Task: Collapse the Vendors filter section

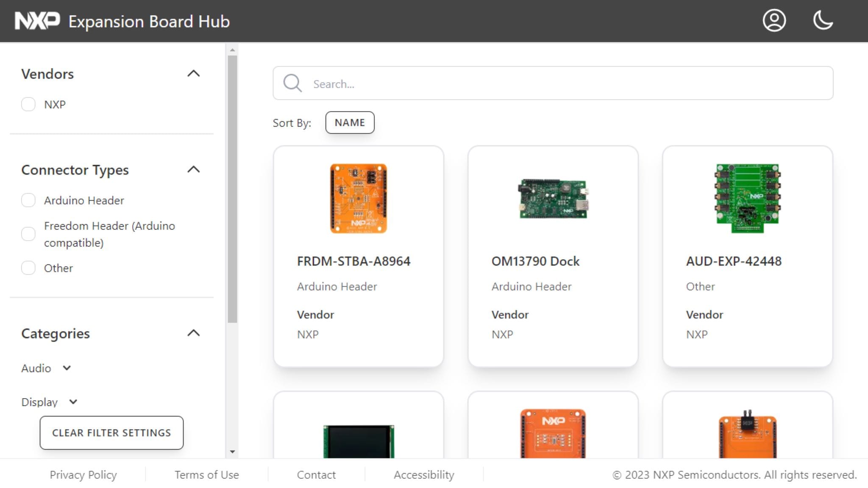Action: (193, 74)
